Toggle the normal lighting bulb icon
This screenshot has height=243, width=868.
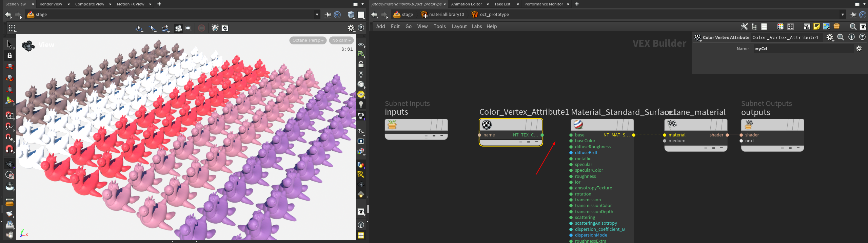tap(361, 104)
